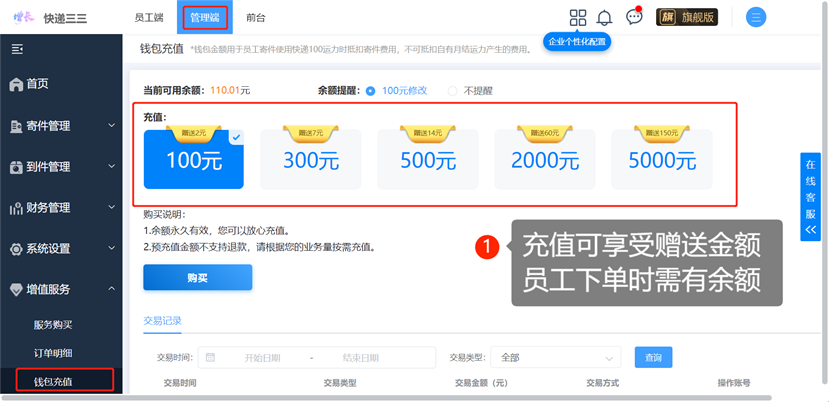
Task: Click the 钱包充值 page title
Action: [161, 49]
